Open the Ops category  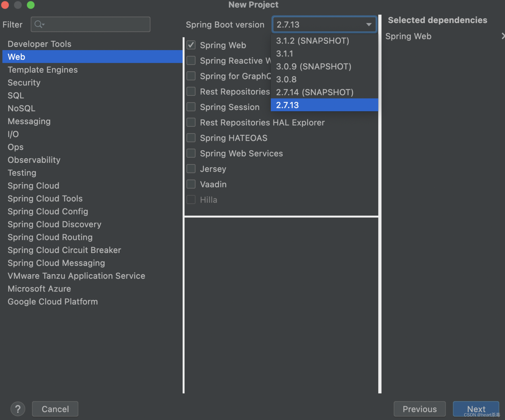click(92, 147)
